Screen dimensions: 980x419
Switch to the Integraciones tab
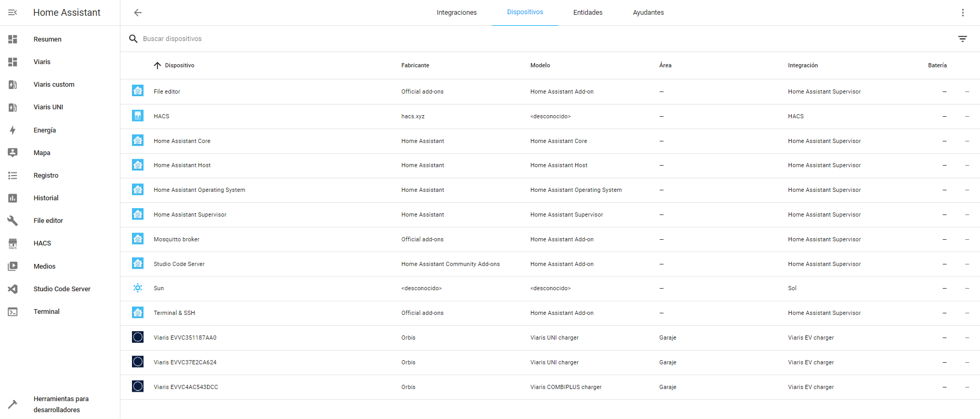[x=457, y=13]
